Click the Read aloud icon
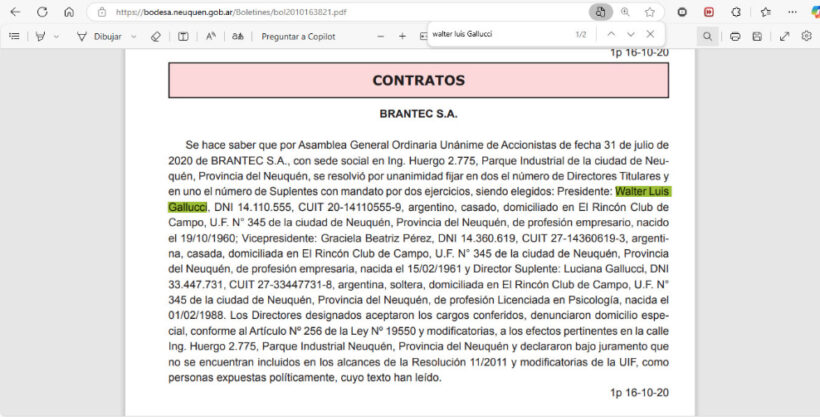The height and width of the screenshot is (417, 820). [x=210, y=36]
